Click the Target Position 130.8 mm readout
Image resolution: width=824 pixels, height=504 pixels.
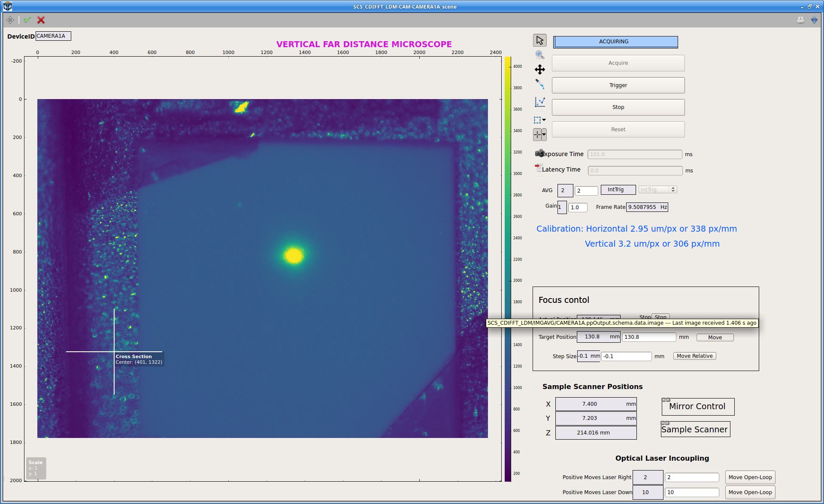point(598,337)
